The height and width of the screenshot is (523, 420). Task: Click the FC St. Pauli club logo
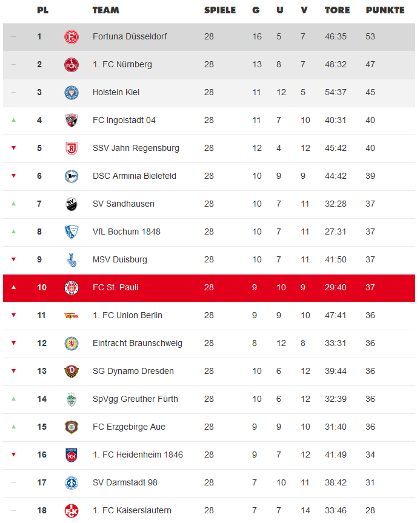[x=72, y=288]
